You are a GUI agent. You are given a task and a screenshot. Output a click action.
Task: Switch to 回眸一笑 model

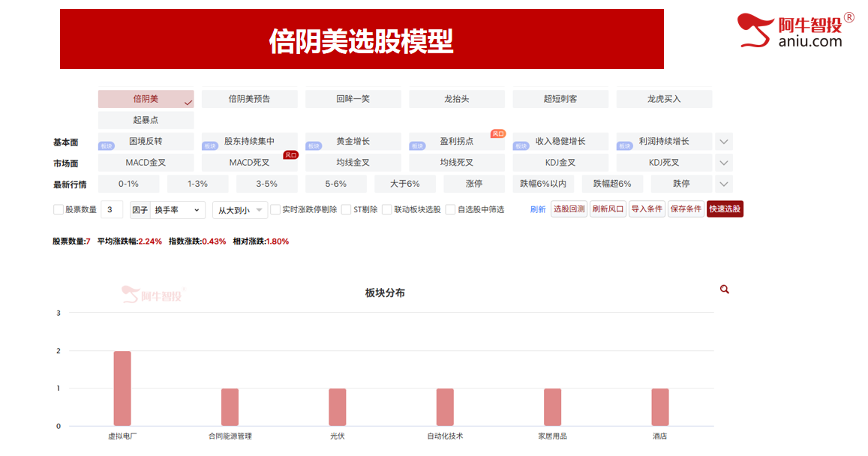point(353,99)
